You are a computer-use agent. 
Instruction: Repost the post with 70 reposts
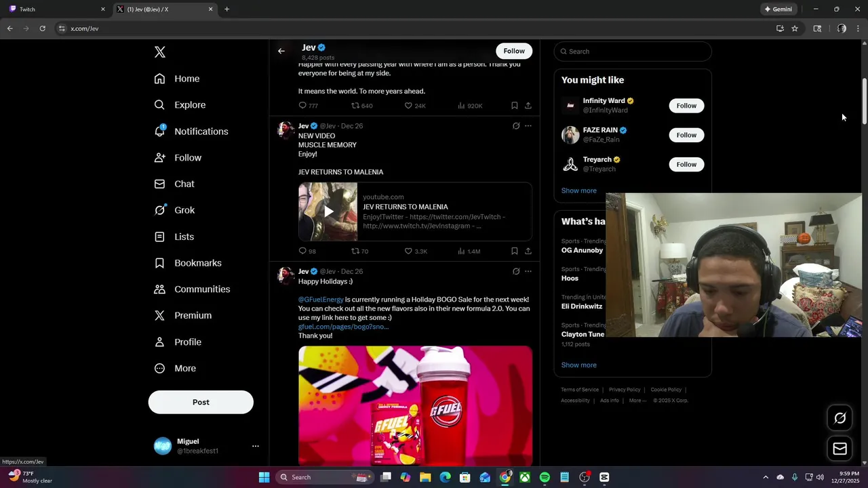pyautogui.click(x=359, y=251)
